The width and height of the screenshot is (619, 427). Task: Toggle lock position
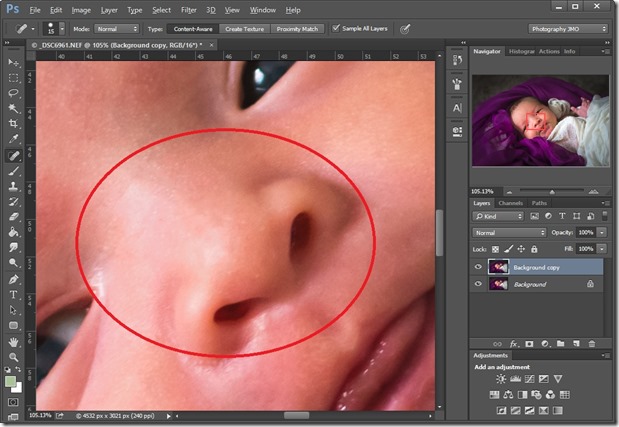click(521, 249)
